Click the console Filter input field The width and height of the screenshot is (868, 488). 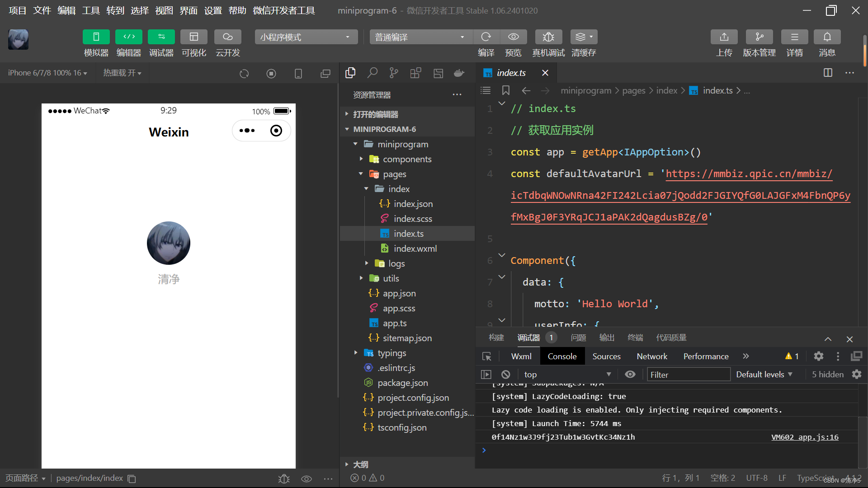pos(688,375)
